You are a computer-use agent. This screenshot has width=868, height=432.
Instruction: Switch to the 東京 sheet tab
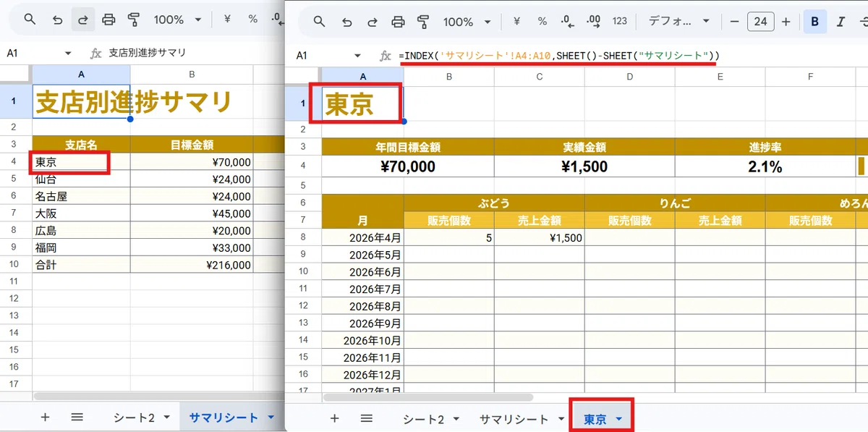pos(595,419)
